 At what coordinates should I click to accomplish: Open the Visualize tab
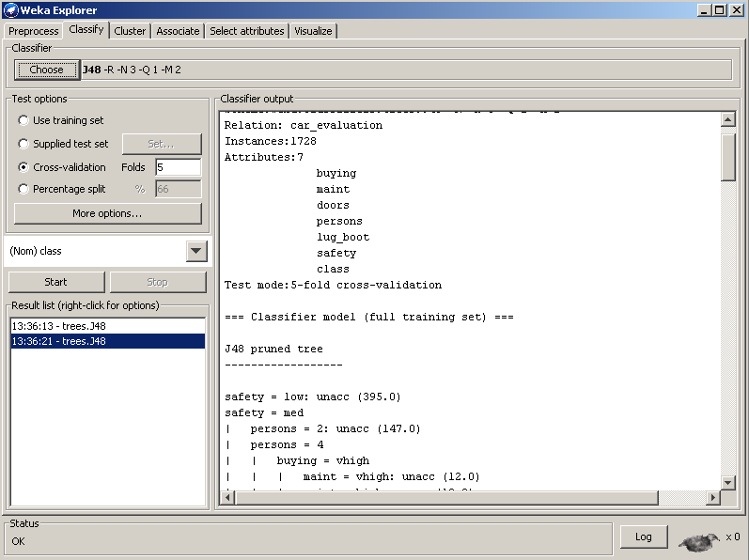[x=313, y=31]
